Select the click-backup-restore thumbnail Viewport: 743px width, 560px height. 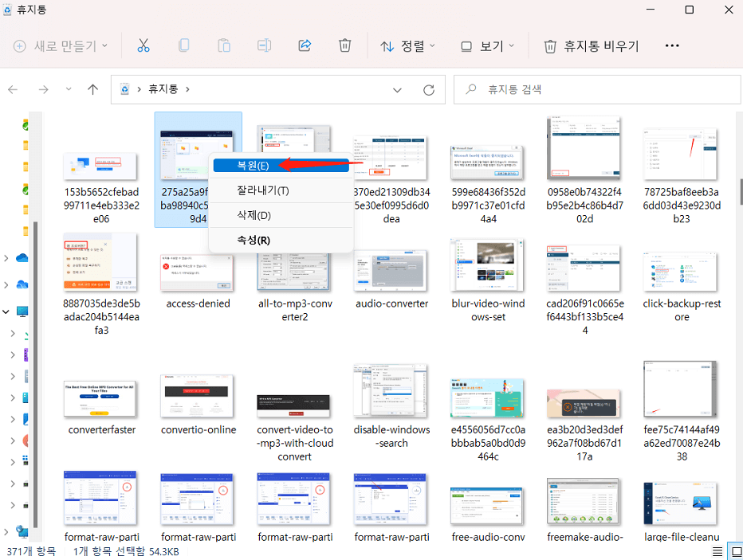click(x=680, y=272)
